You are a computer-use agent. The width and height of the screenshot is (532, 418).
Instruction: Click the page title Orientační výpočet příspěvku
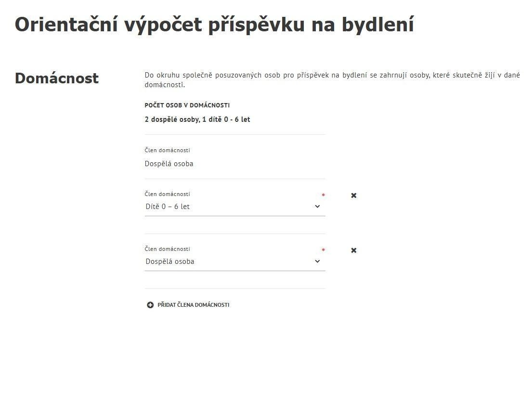[214, 25]
